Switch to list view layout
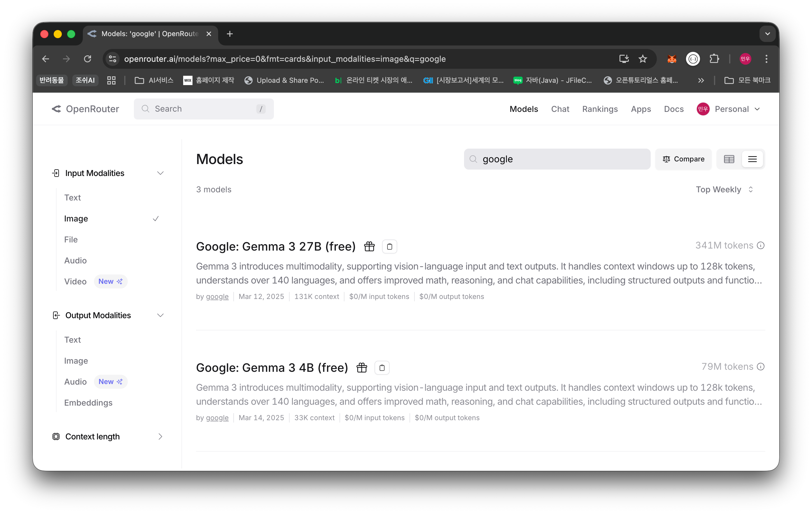 (x=752, y=159)
